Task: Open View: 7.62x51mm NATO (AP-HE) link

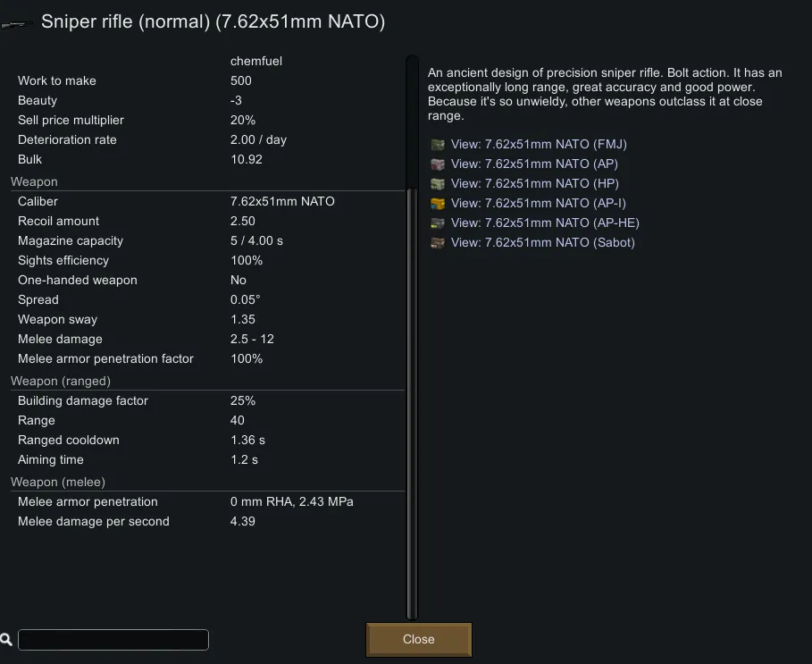Action: (x=545, y=223)
